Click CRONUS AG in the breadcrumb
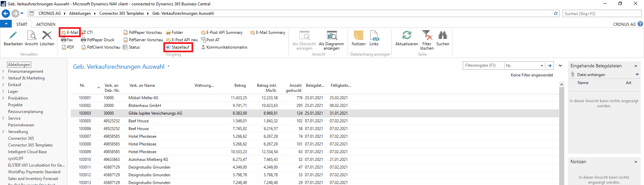 (x=50, y=13)
